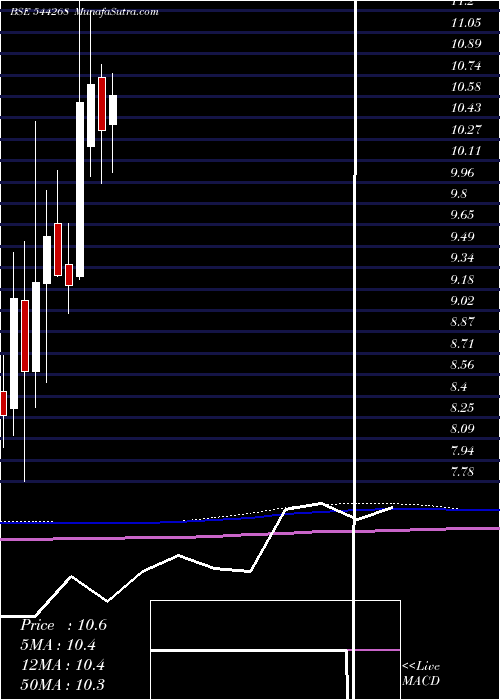
Task: Select the 9.65 price axis label
Action: pos(462,215)
